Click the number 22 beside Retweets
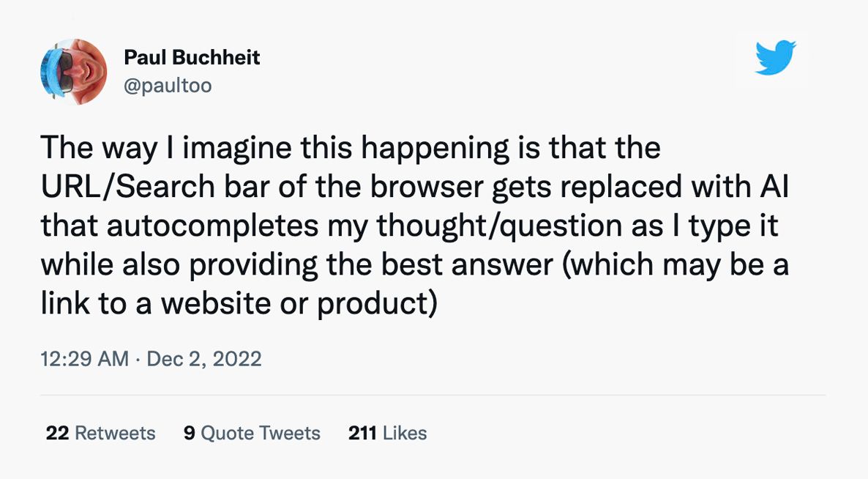868x479 pixels. (x=57, y=433)
